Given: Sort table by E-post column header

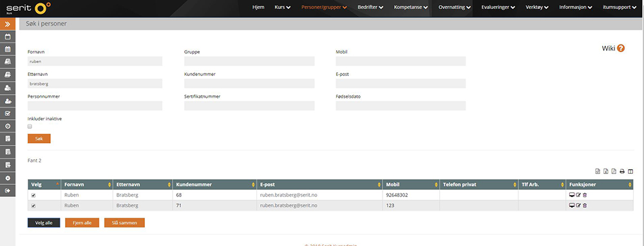Looking at the screenshot, I should click(x=320, y=184).
